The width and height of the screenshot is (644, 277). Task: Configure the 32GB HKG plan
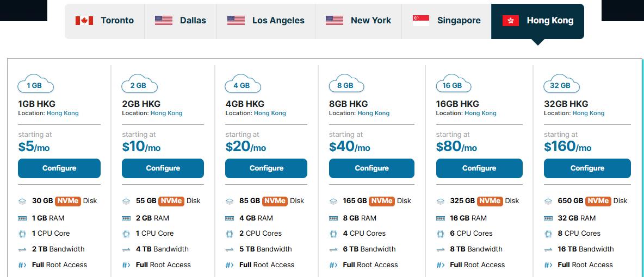tap(587, 168)
